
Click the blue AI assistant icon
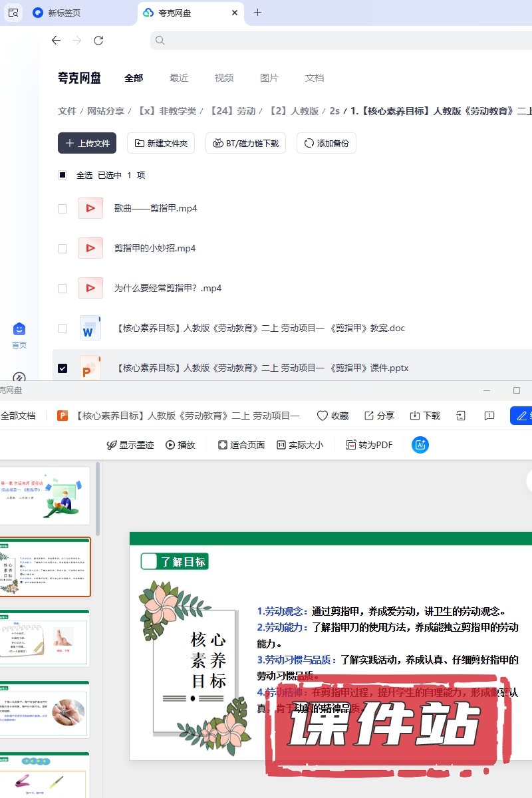pyautogui.click(x=420, y=445)
